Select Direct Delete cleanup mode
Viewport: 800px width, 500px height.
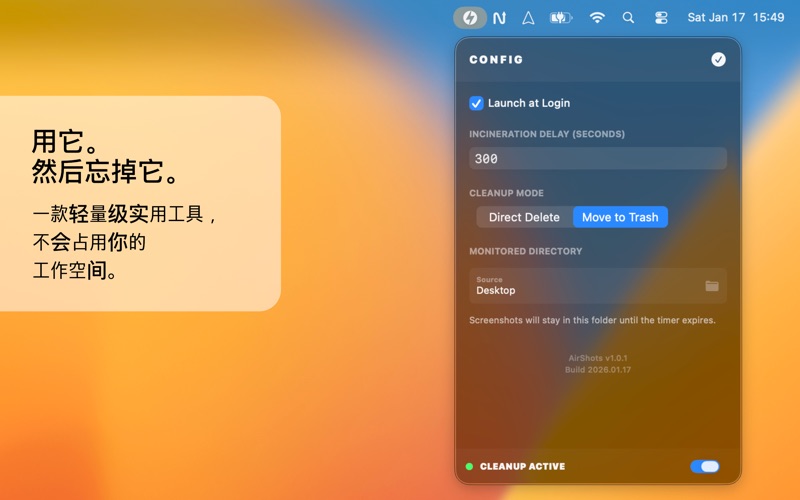[524, 217]
